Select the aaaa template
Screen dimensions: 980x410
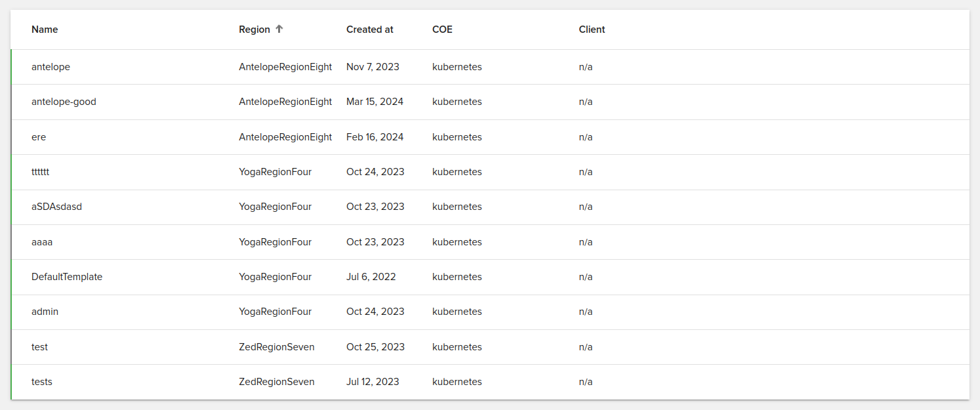tap(42, 241)
